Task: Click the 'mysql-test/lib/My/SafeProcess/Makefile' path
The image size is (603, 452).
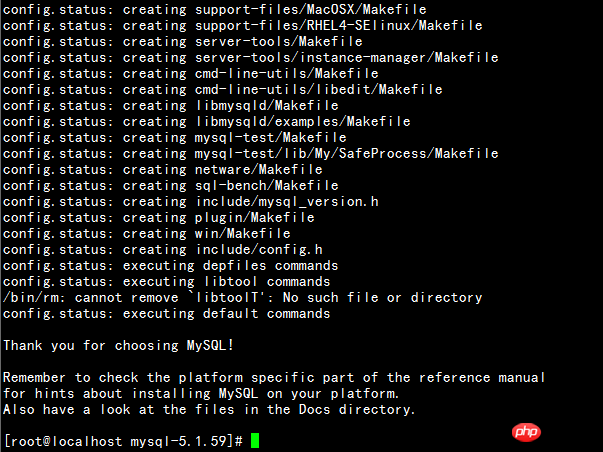Action: (x=346, y=153)
